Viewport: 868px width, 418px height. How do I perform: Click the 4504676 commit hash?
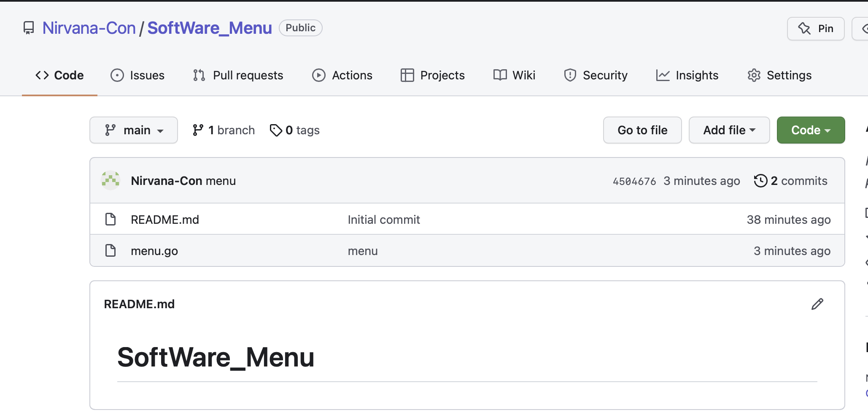634,181
